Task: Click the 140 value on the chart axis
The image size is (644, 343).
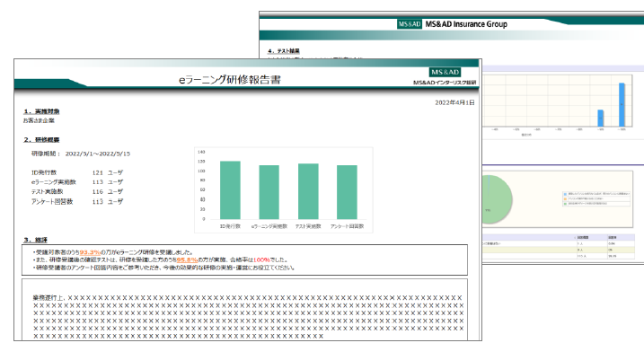Action: 201,152
